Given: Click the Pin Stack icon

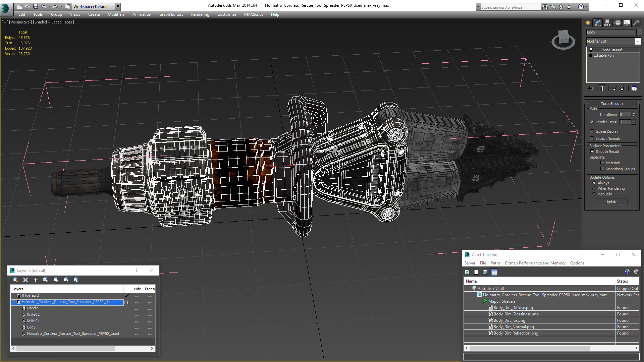Looking at the screenshot, I should pos(591,88).
